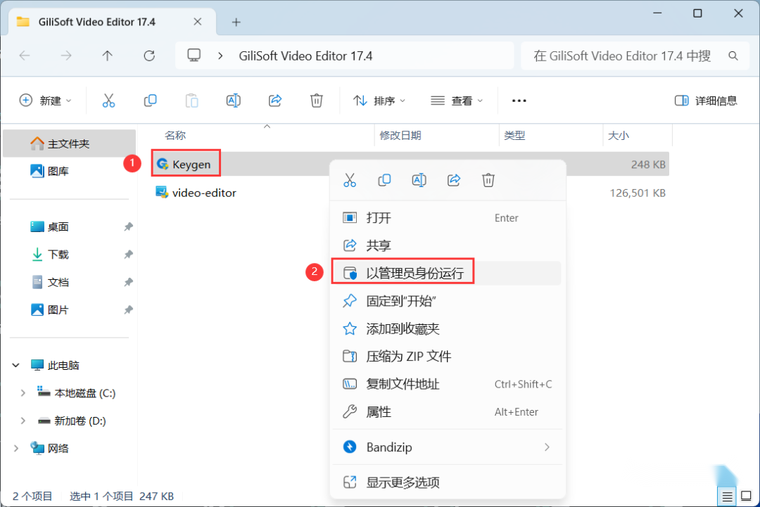Select the video-editor file

click(x=204, y=193)
